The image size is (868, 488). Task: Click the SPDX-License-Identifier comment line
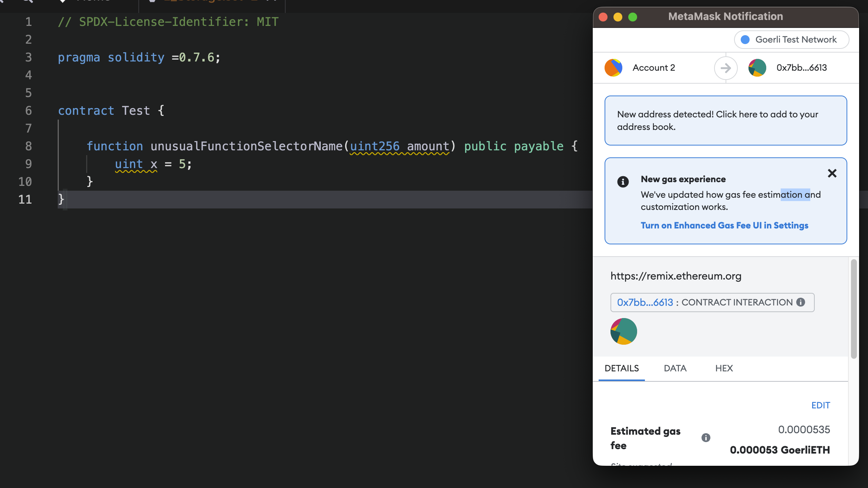point(168,22)
